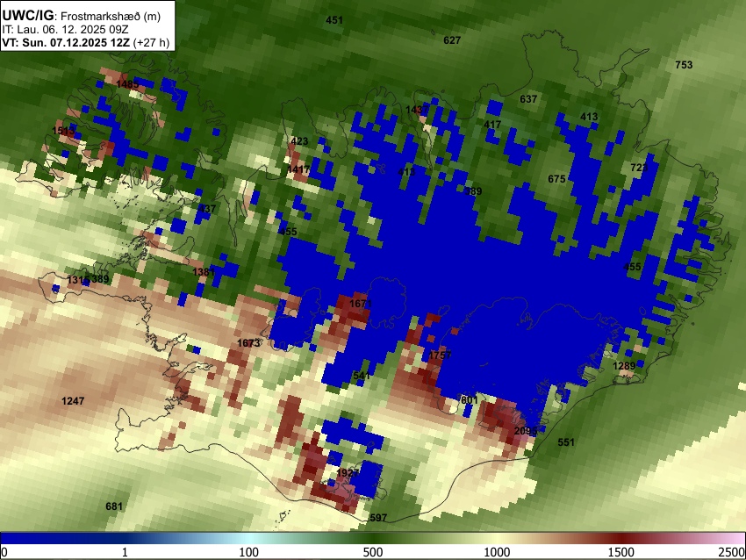Image resolution: width=746 pixels, height=560 pixels.
Task: Click the 1513 value label
Action: pos(63,131)
